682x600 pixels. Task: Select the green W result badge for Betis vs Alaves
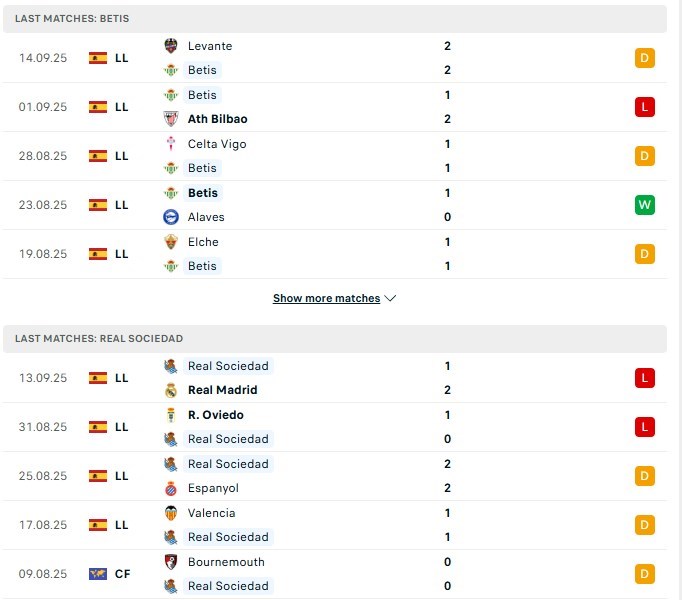[x=645, y=205]
